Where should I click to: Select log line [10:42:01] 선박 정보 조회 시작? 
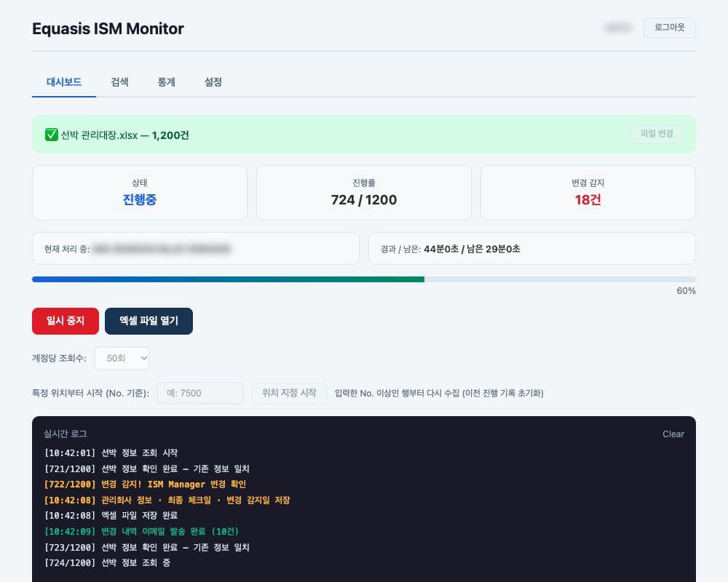click(x=111, y=453)
